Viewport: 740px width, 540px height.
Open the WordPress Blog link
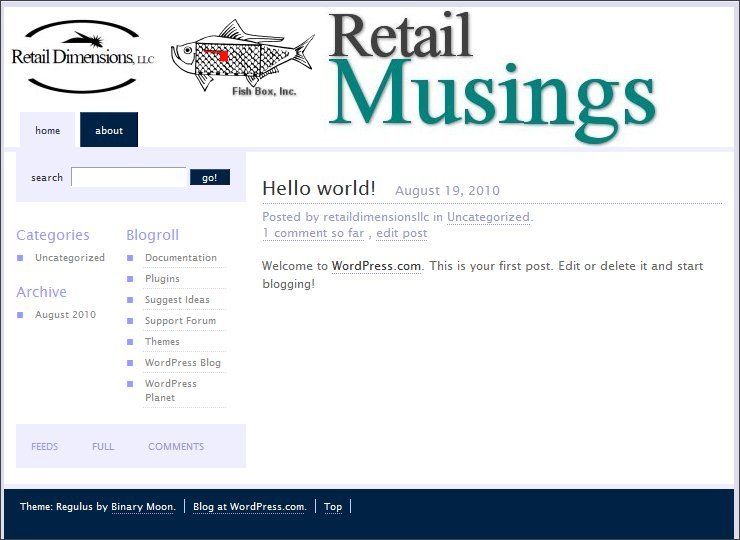point(183,363)
